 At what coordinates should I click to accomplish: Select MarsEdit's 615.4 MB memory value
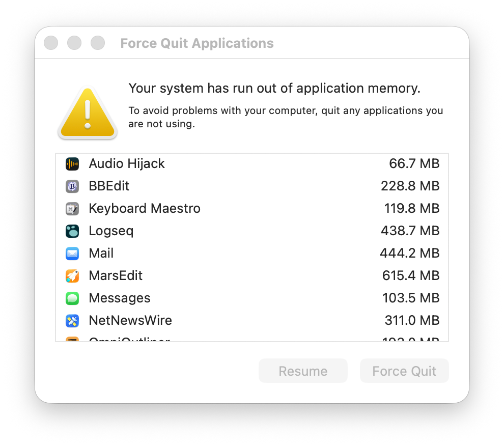click(x=410, y=276)
